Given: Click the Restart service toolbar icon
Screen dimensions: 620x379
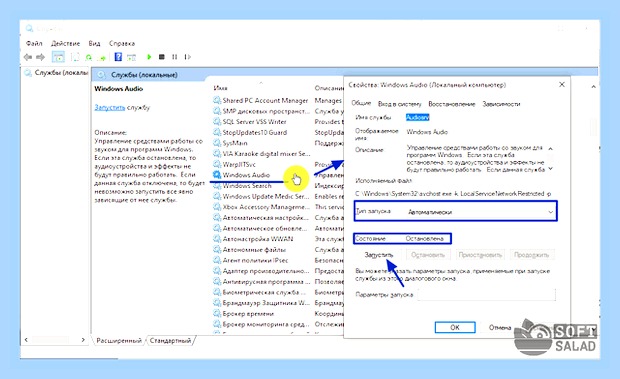Looking at the screenshot, I should click(x=187, y=57).
